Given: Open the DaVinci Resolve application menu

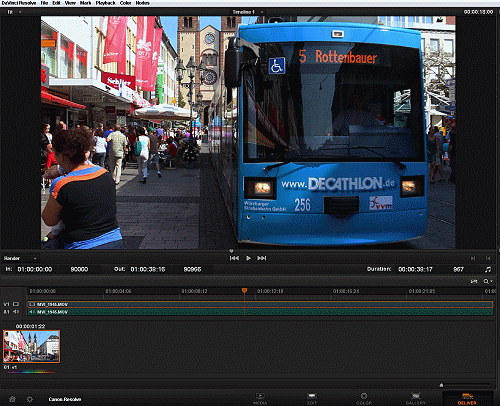Looking at the screenshot, I should point(19,3).
